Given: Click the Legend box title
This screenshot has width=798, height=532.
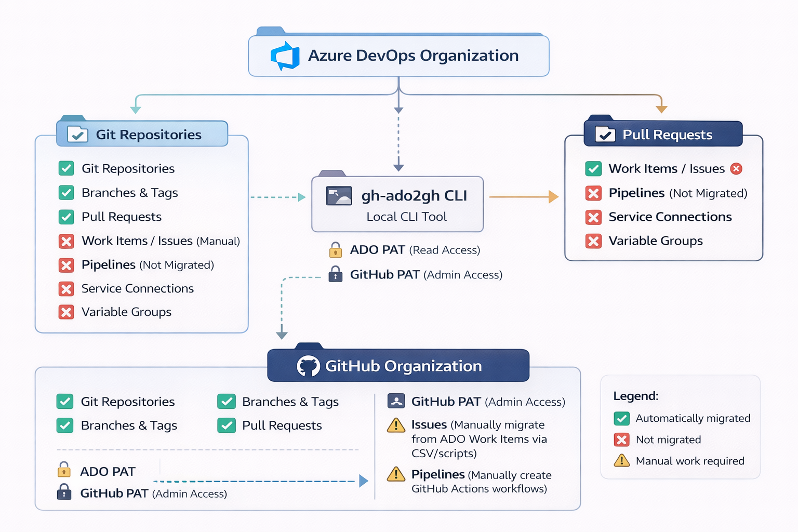Looking at the screenshot, I should pyautogui.click(x=636, y=396).
